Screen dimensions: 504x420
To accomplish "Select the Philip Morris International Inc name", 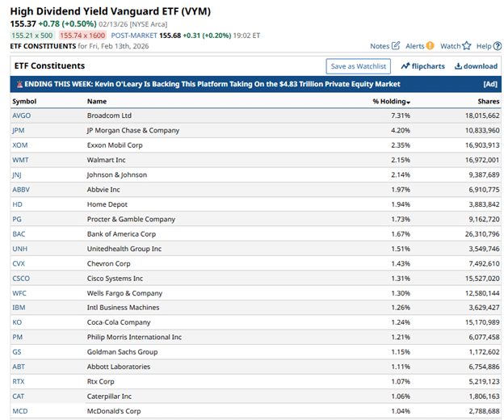I will pyautogui.click(x=134, y=337).
